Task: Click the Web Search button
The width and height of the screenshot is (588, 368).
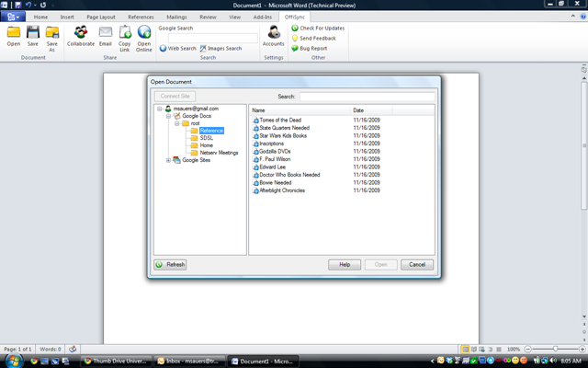Action: click(177, 49)
